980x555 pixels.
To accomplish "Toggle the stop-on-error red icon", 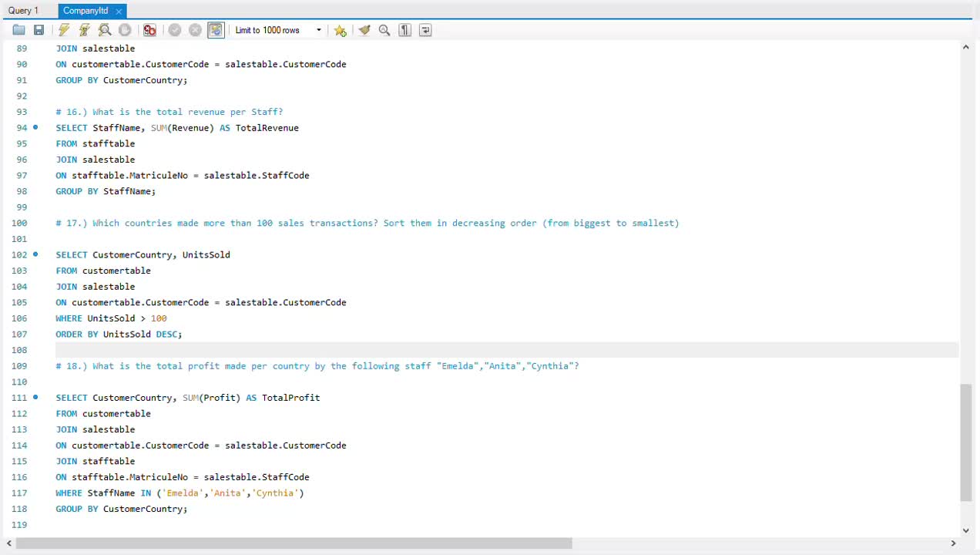I will pos(149,30).
